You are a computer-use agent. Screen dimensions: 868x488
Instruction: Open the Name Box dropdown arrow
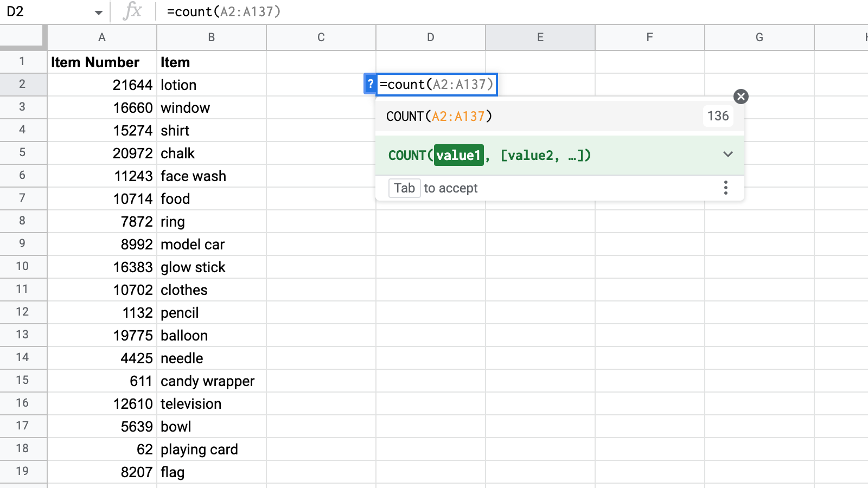(98, 12)
